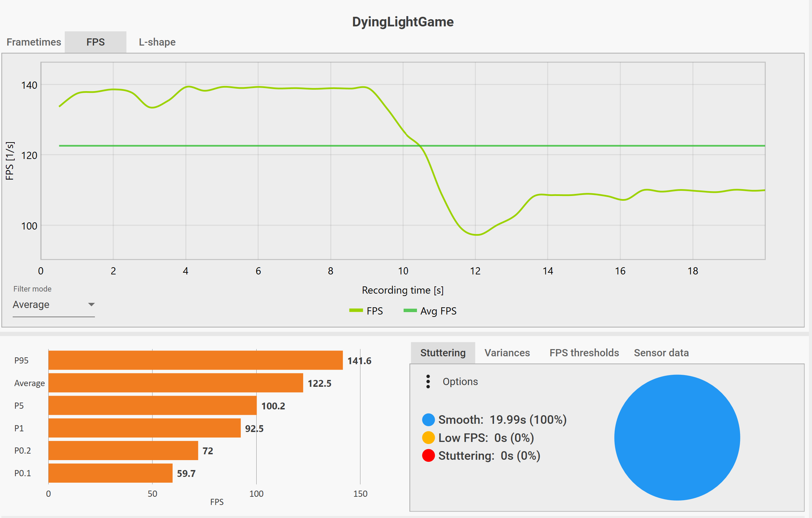Click the orange Low FPS legend dot
Viewport: 812px width, 518px height.
(x=428, y=438)
